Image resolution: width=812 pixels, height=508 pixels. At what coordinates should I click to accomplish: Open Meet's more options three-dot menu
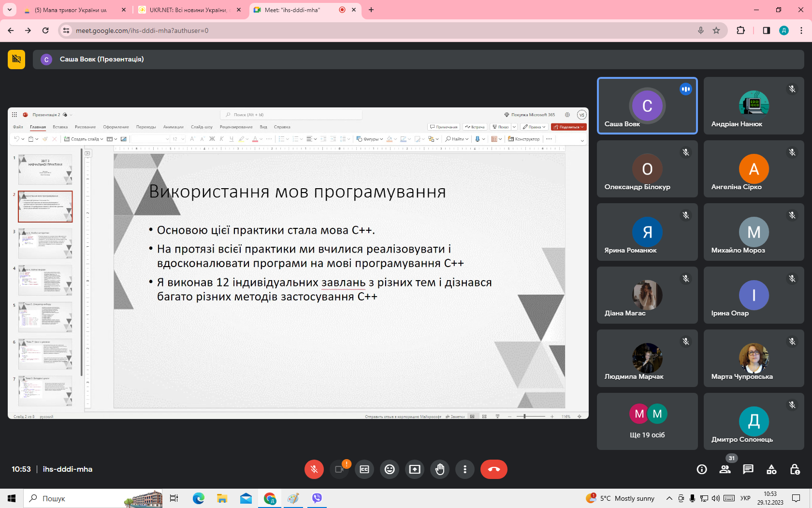[x=465, y=469]
